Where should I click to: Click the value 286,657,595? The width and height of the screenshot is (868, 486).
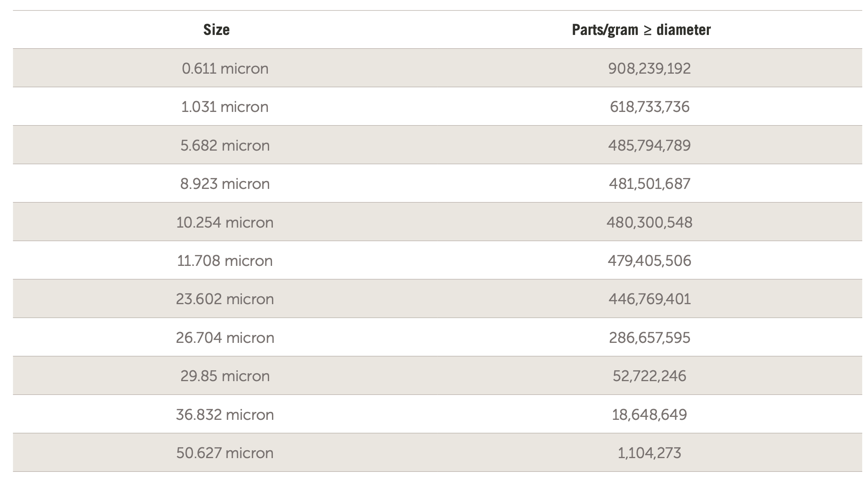tap(649, 337)
